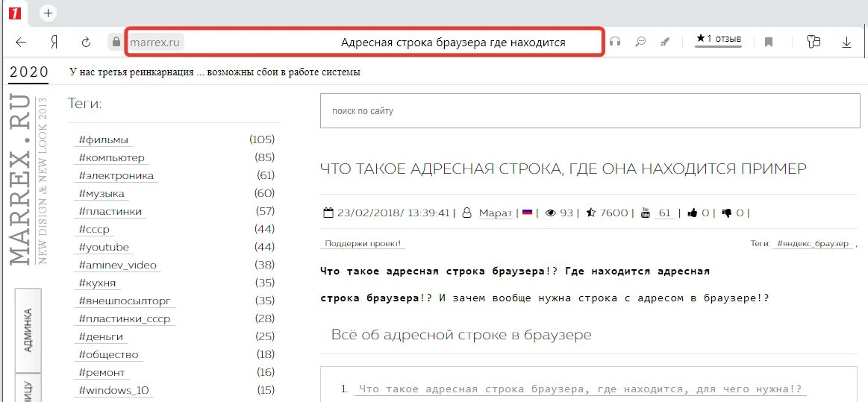
Task: Open the #внешпосылторг tag
Action: [125, 301]
